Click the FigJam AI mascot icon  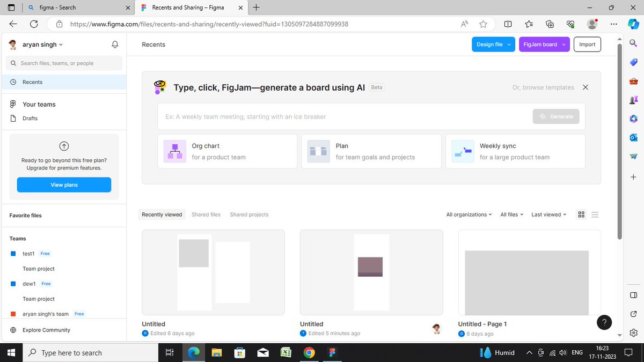160,87
